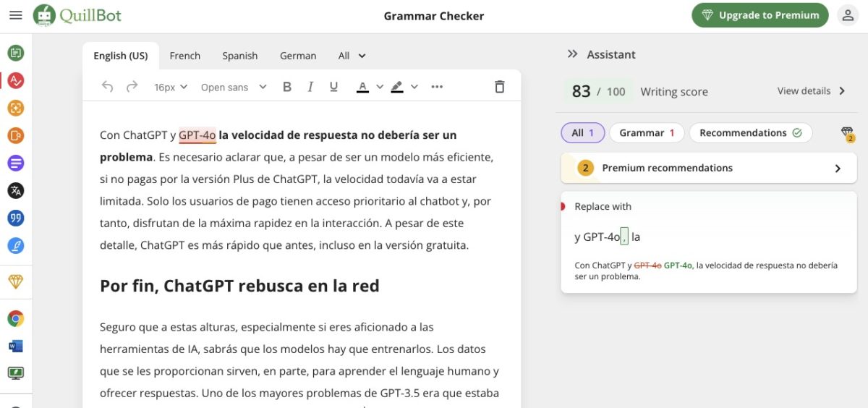Viewport: 868px width, 408px height.
Task: Click the premium diamond badge with 2
Action: click(x=848, y=134)
